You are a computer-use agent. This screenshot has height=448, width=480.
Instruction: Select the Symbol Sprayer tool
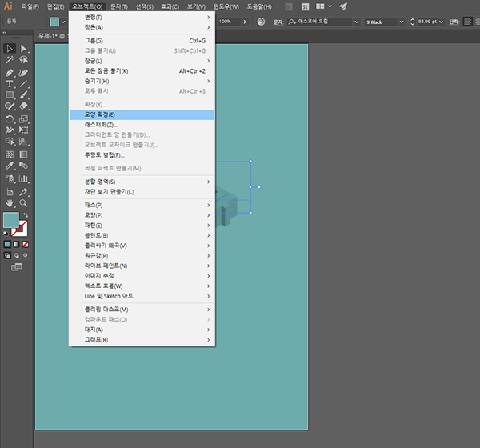tap(10, 179)
